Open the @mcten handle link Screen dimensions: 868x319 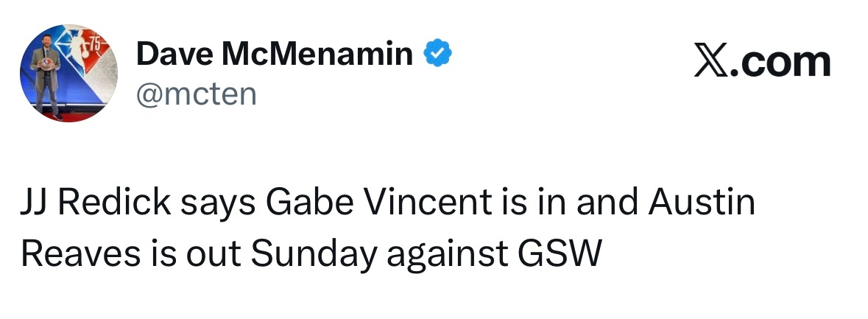(x=196, y=95)
